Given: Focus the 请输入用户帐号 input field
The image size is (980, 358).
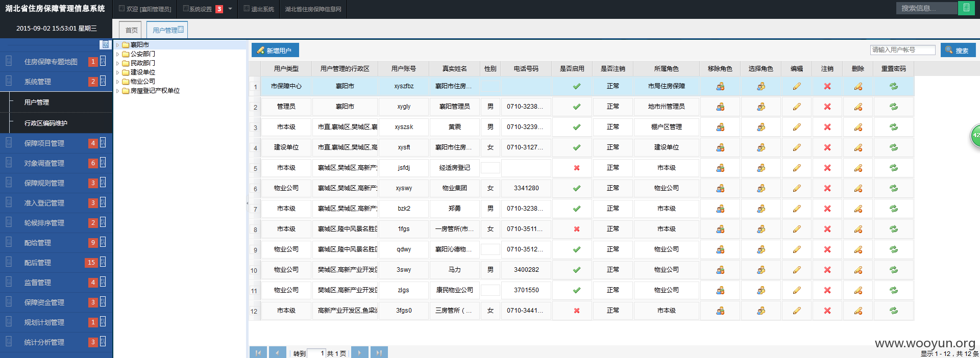Looking at the screenshot, I should (902, 49).
